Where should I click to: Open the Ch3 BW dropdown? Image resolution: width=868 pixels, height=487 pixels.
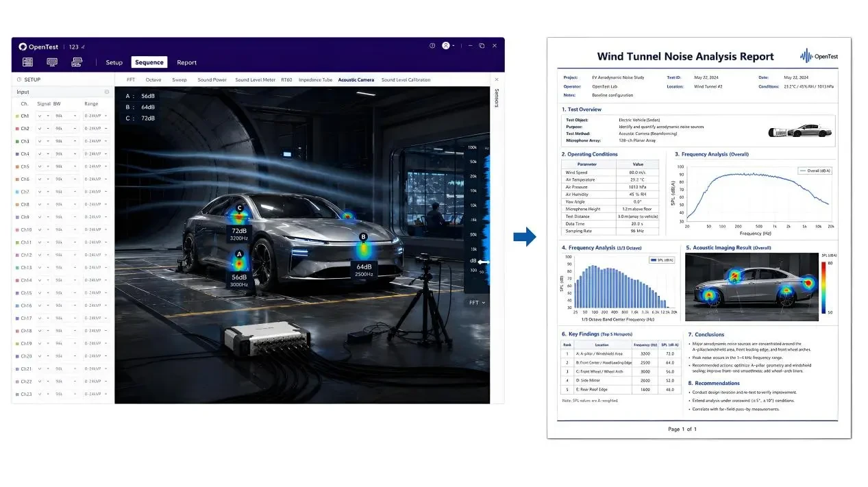tap(66, 141)
